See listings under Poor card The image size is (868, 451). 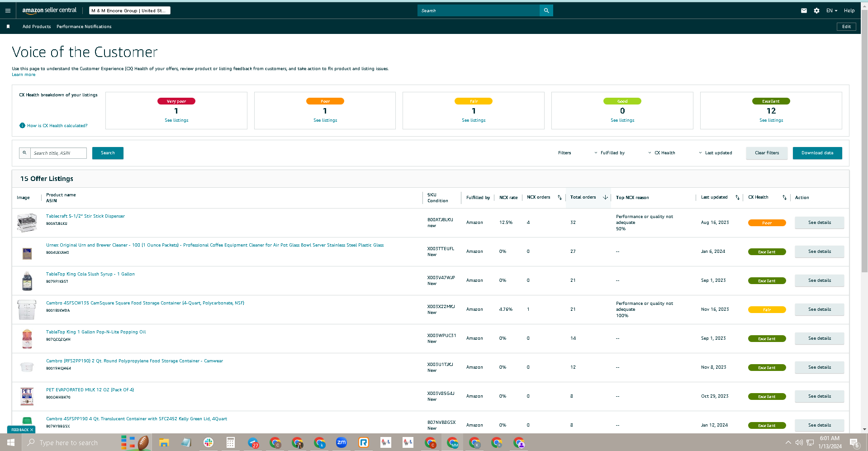click(325, 120)
